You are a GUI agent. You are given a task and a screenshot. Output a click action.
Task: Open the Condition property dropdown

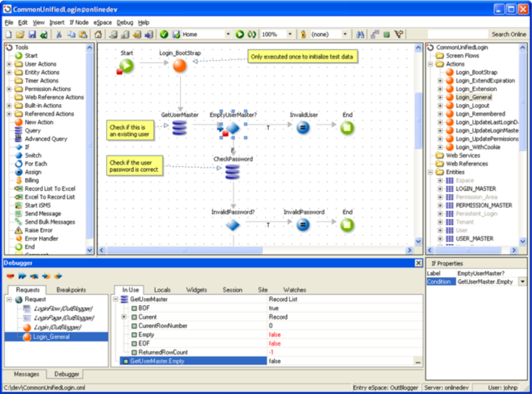(x=523, y=282)
